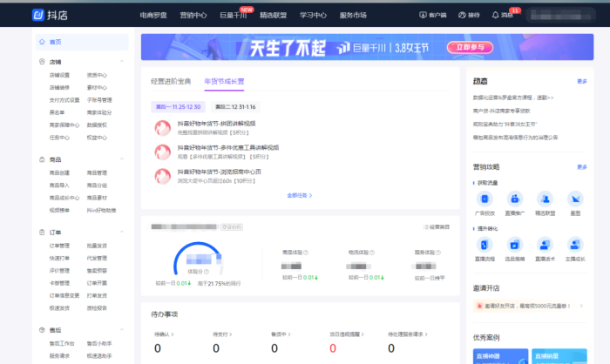Open the 直播销量 case thumbnail
610x364 pixels.
(x=559, y=356)
